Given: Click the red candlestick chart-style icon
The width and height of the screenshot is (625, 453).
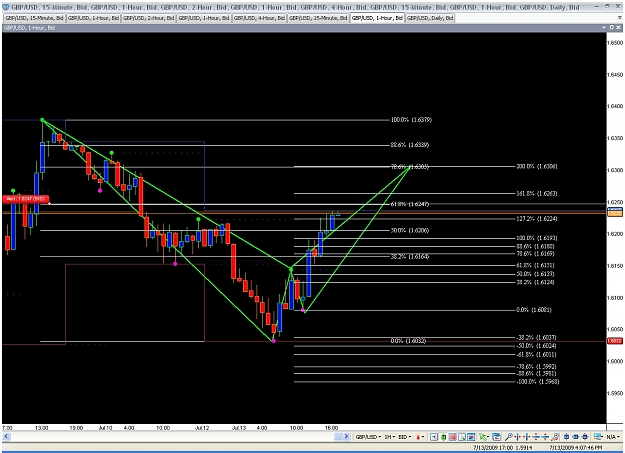Looking at the screenshot, I should [418, 437].
